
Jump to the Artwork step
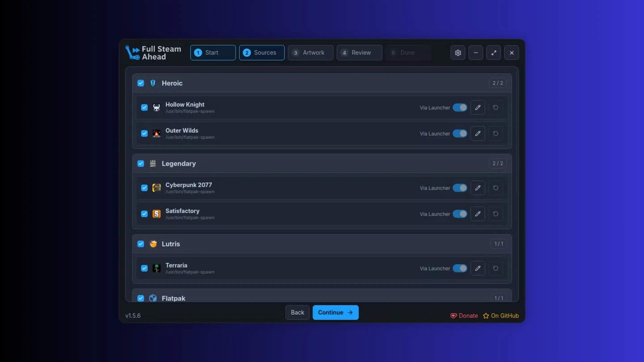pyautogui.click(x=311, y=53)
